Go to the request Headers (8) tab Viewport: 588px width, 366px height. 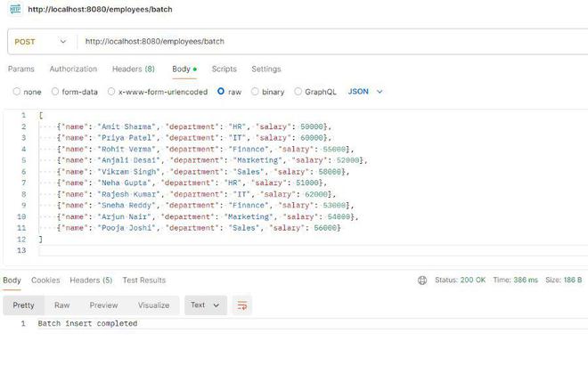click(x=133, y=69)
